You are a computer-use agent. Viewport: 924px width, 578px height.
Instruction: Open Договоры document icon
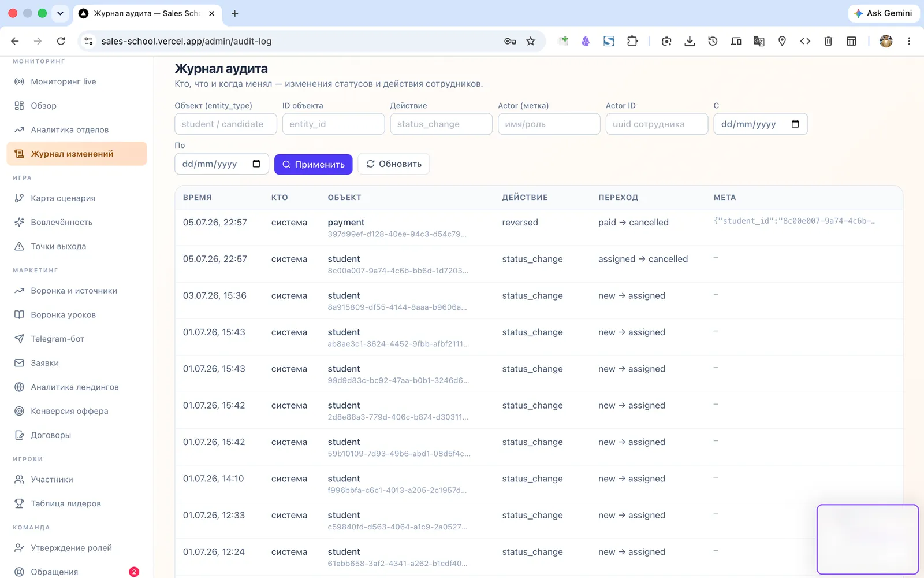(19, 435)
